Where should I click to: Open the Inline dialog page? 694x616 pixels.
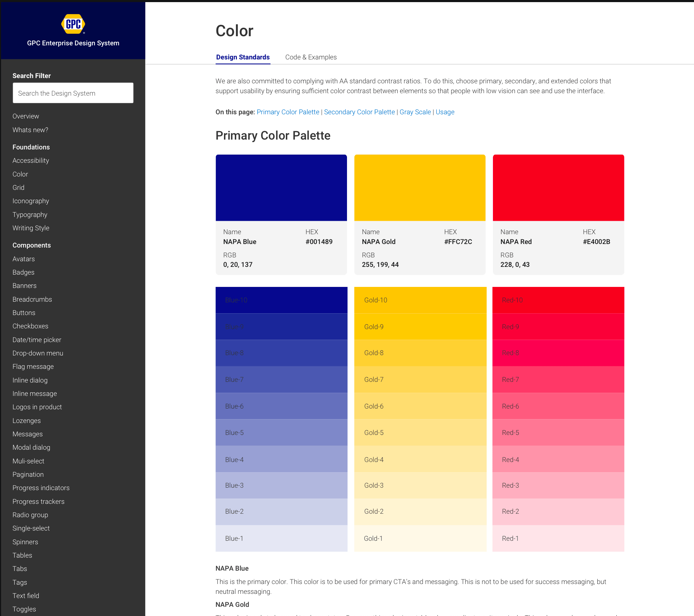tap(30, 380)
